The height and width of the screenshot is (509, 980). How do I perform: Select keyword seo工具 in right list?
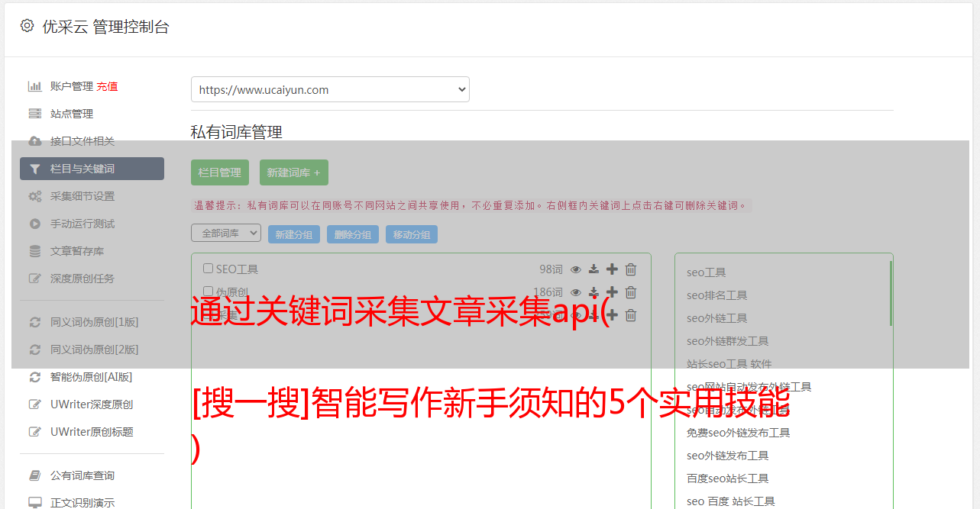coord(707,272)
